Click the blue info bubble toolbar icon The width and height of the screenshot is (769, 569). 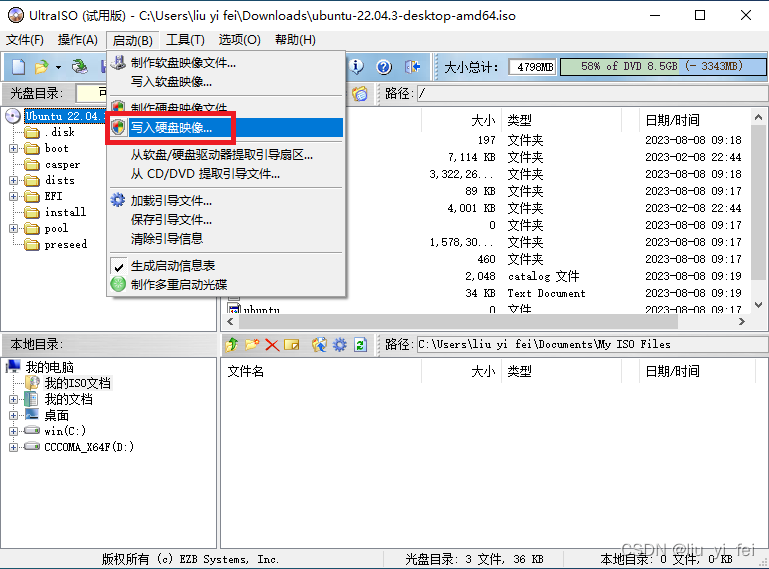pos(356,67)
